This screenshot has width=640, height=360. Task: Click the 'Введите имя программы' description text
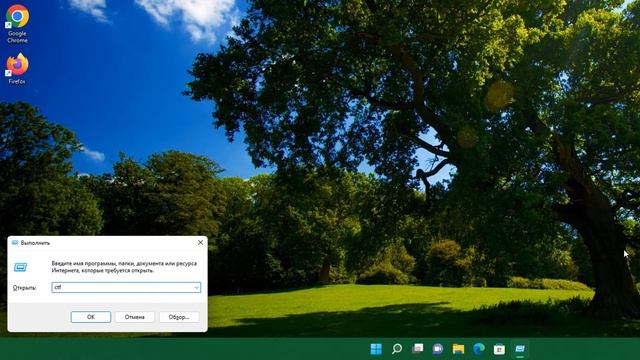pos(124,267)
